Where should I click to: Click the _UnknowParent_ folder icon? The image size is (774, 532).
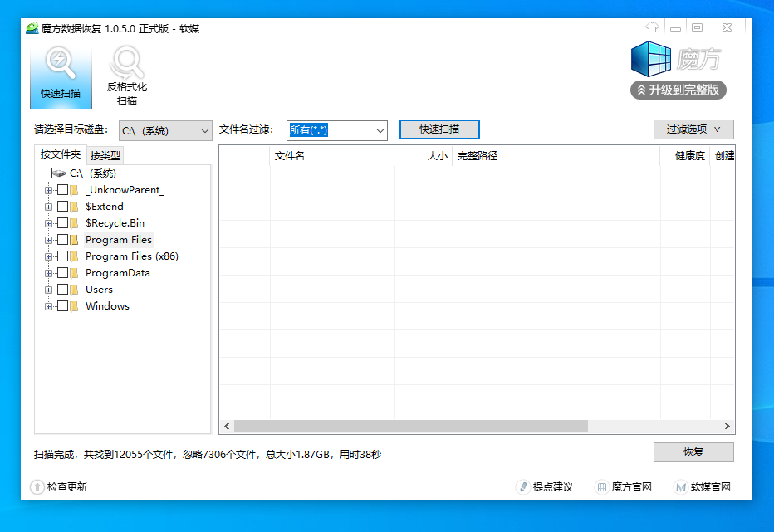(74, 190)
